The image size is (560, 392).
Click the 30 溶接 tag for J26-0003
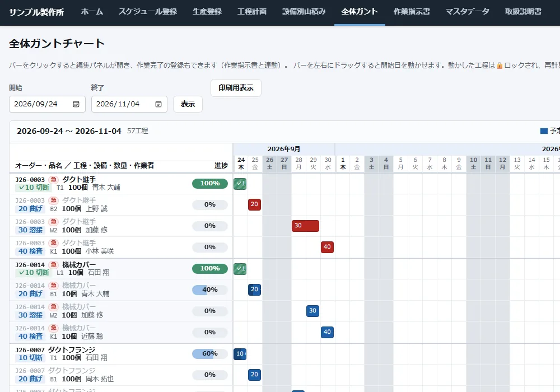(30, 230)
